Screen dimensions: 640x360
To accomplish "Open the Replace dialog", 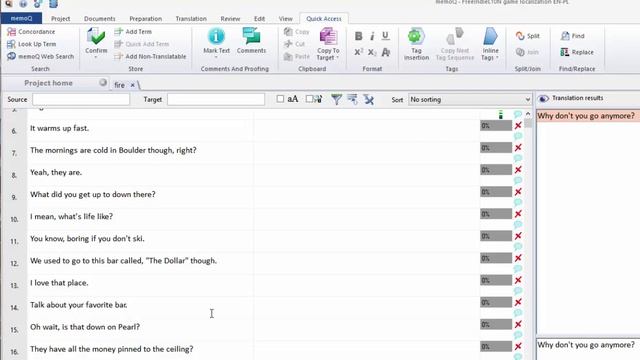I will [x=577, y=52].
